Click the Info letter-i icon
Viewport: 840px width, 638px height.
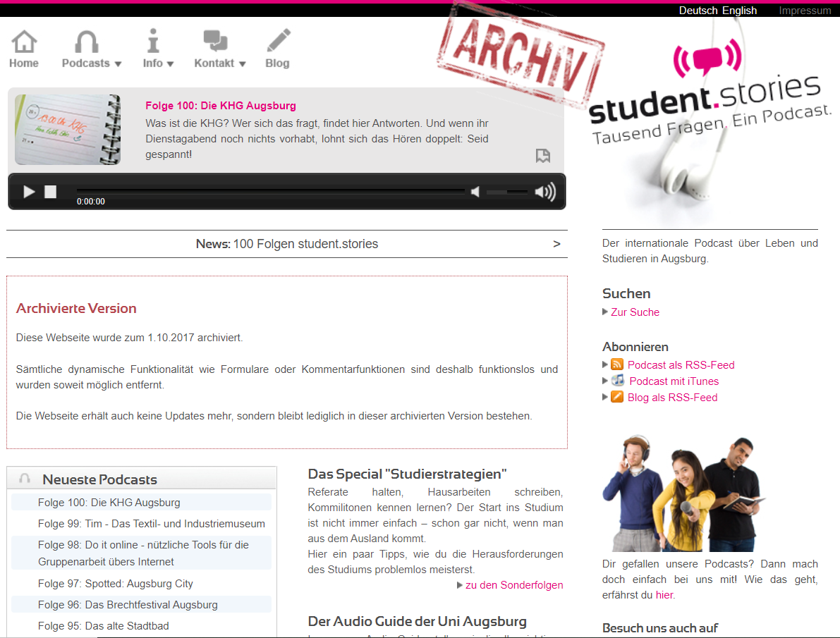[x=153, y=40]
